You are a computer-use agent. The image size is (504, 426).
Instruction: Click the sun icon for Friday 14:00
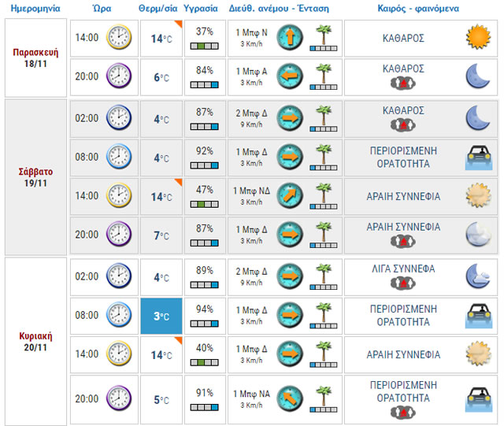click(x=477, y=37)
